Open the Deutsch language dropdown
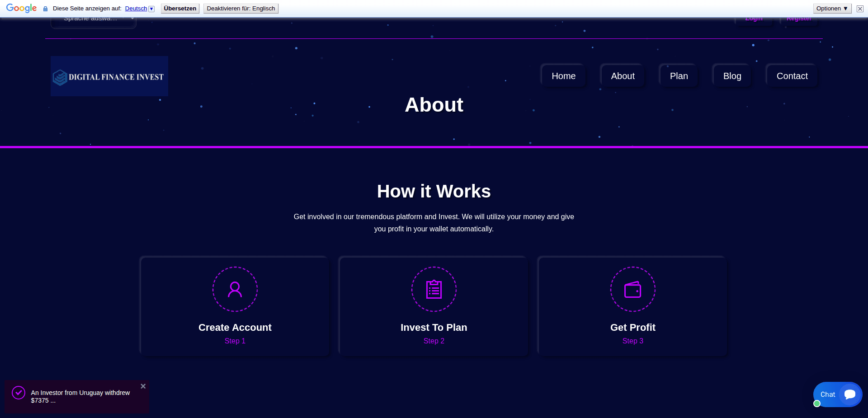Image resolution: width=868 pixels, height=418 pixels. (139, 8)
